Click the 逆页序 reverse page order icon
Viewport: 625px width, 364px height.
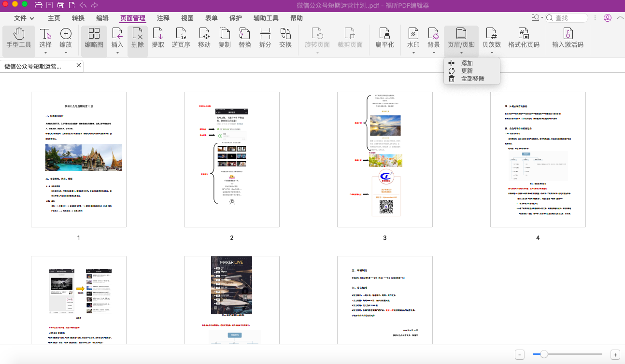tap(181, 38)
